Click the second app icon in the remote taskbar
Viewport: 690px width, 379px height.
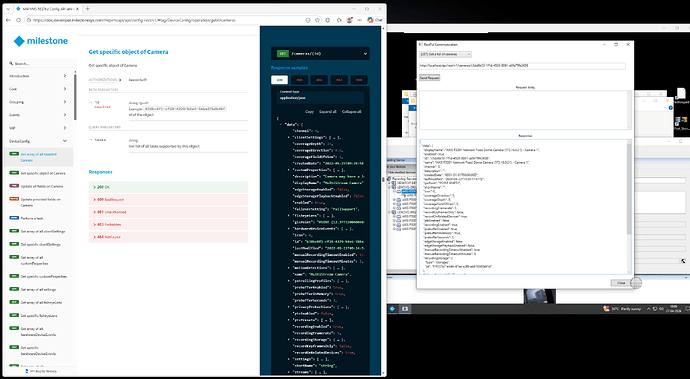click(405, 309)
